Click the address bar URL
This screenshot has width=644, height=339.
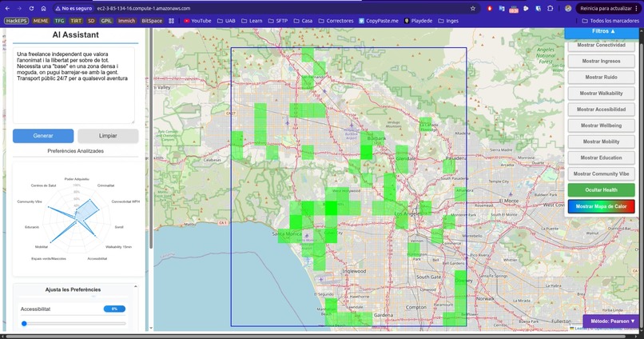point(144,8)
